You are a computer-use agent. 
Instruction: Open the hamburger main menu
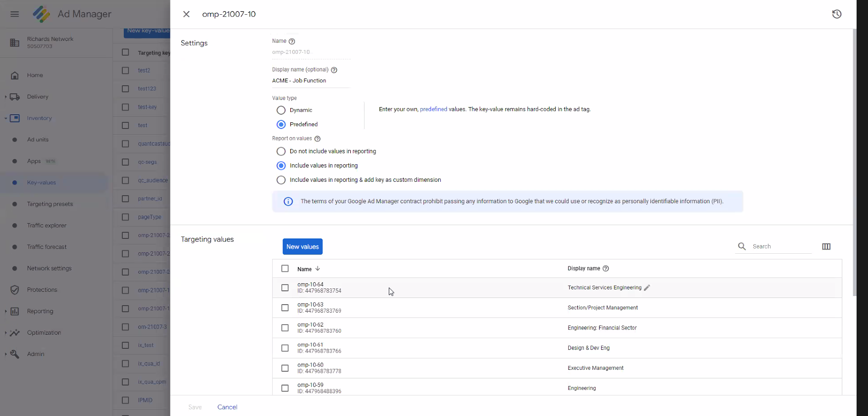(15, 14)
